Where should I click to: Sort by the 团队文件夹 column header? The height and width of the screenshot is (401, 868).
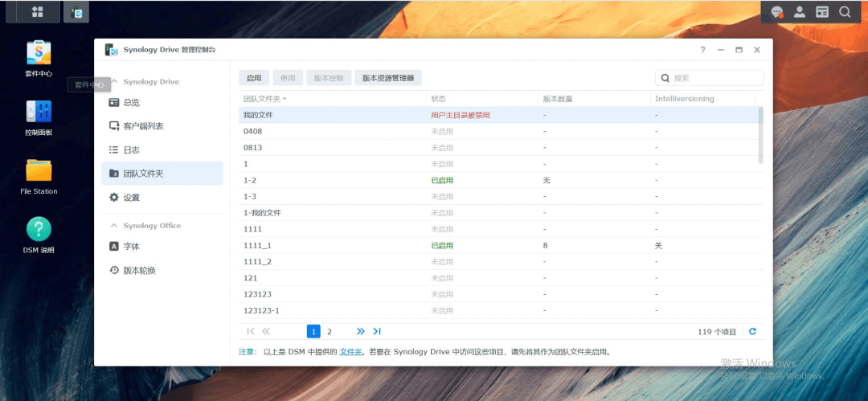[x=264, y=99]
